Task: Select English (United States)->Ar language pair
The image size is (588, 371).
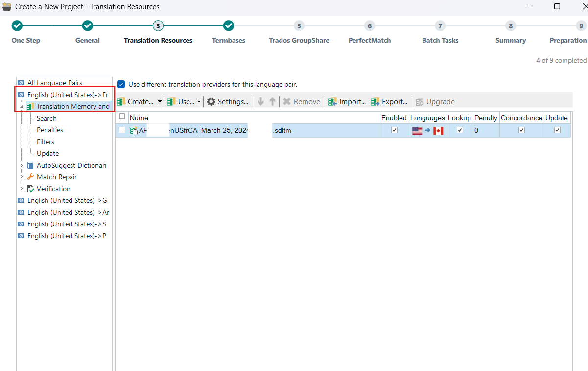Action: [x=68, y=212]
